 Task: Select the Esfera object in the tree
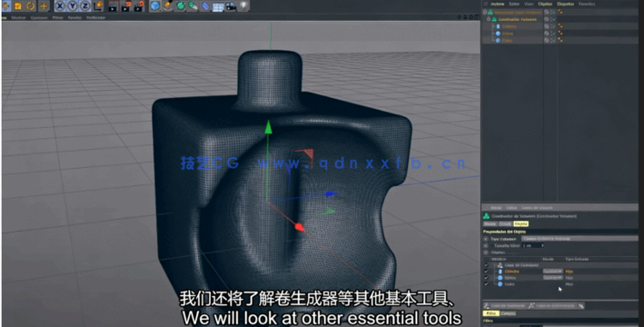coord(508,34)
